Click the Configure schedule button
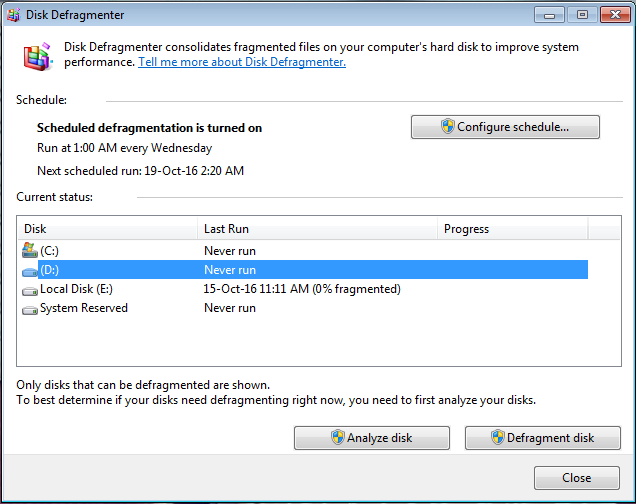The image size is (636, 504). point(505,127)
